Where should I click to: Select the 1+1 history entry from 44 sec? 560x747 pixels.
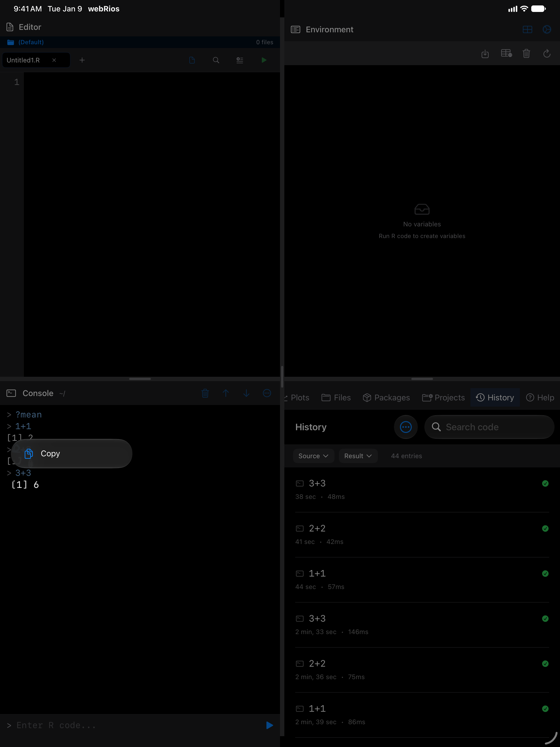coord(422,580)
